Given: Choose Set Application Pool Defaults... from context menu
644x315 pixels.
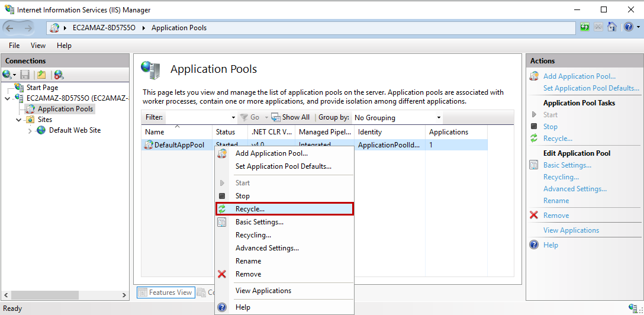Looking at the screenshot, I should [x=284, y=166].
